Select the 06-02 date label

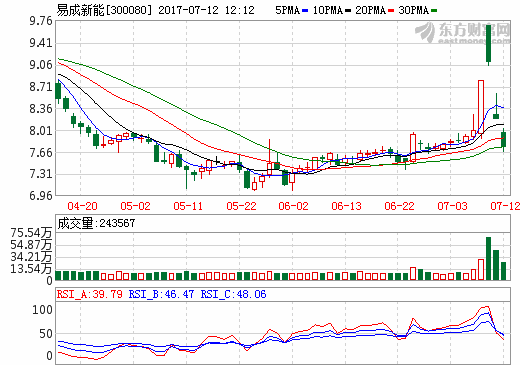(294, 206)
